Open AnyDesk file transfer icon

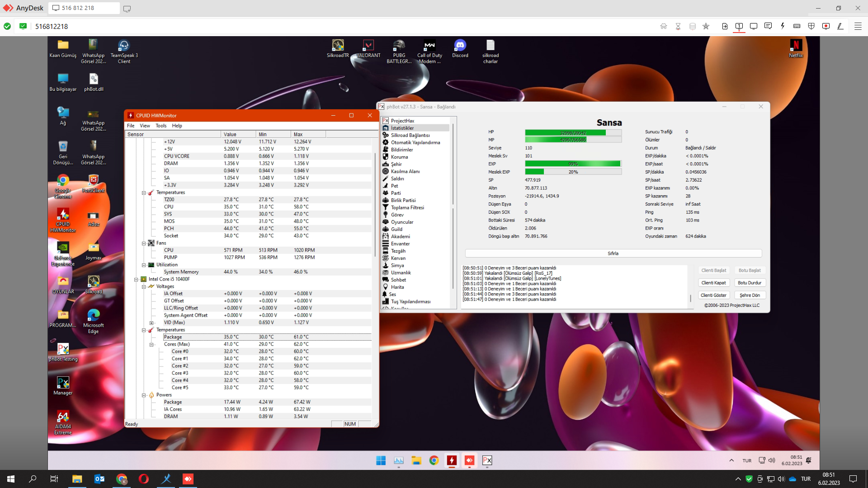tap(725, 26)
